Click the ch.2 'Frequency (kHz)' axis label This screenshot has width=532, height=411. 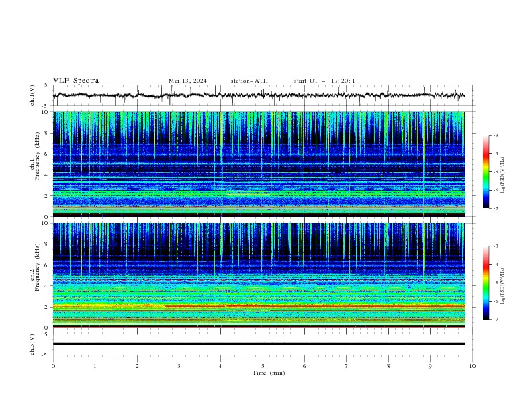38,267
